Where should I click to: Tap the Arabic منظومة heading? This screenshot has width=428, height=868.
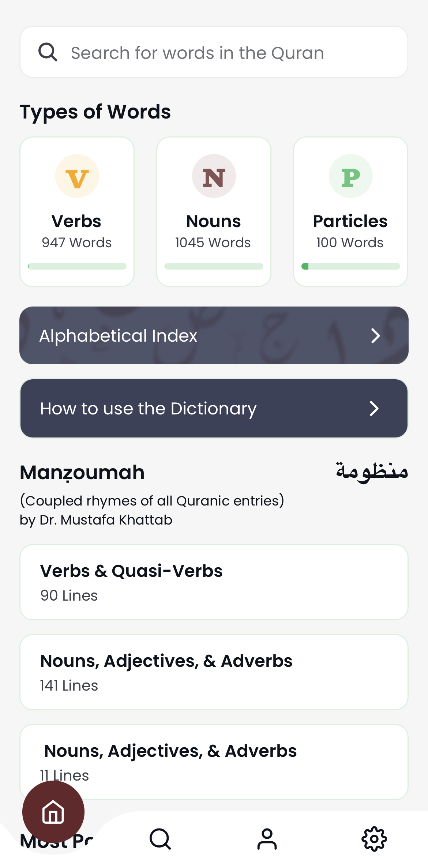(372, 471)
